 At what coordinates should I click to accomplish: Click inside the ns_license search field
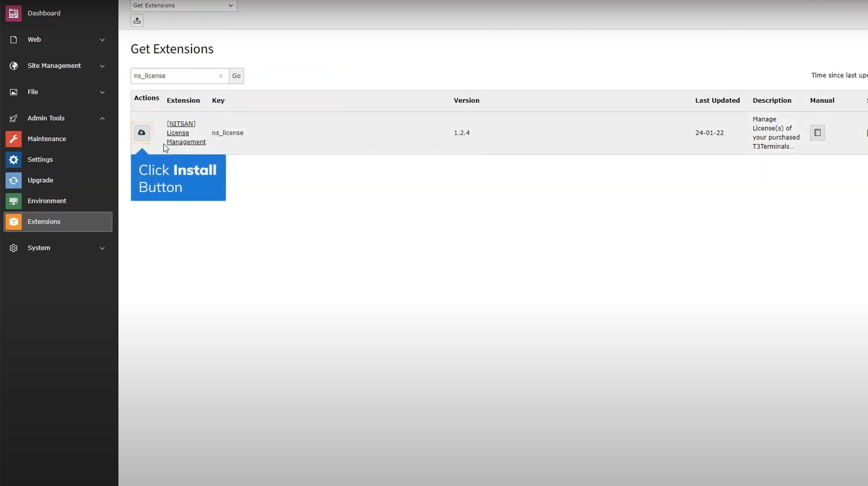coord(176,76)
